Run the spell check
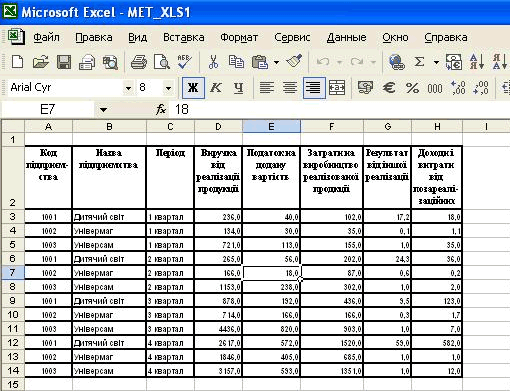510x391 pixels. pyautogui.click(x=184, y=62)
